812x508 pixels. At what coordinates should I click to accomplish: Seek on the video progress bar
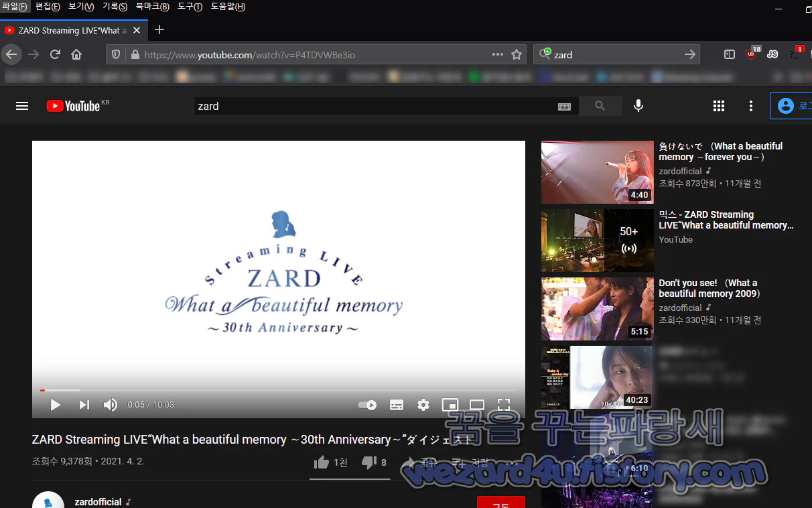279,390
